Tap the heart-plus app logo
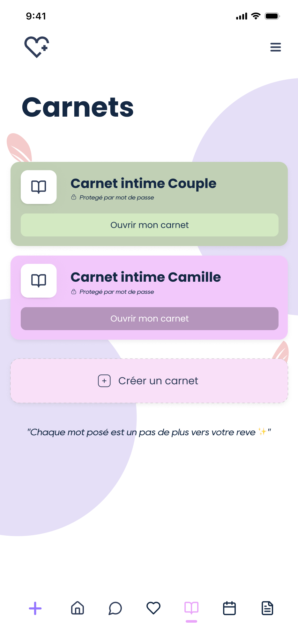The height and width of the screenshot is (644, 298). tap(37, 47)
